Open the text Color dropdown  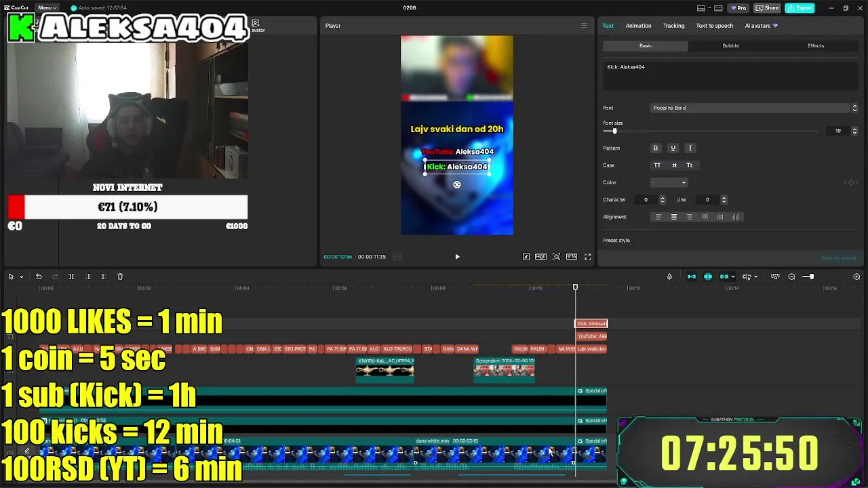point(669,182)
